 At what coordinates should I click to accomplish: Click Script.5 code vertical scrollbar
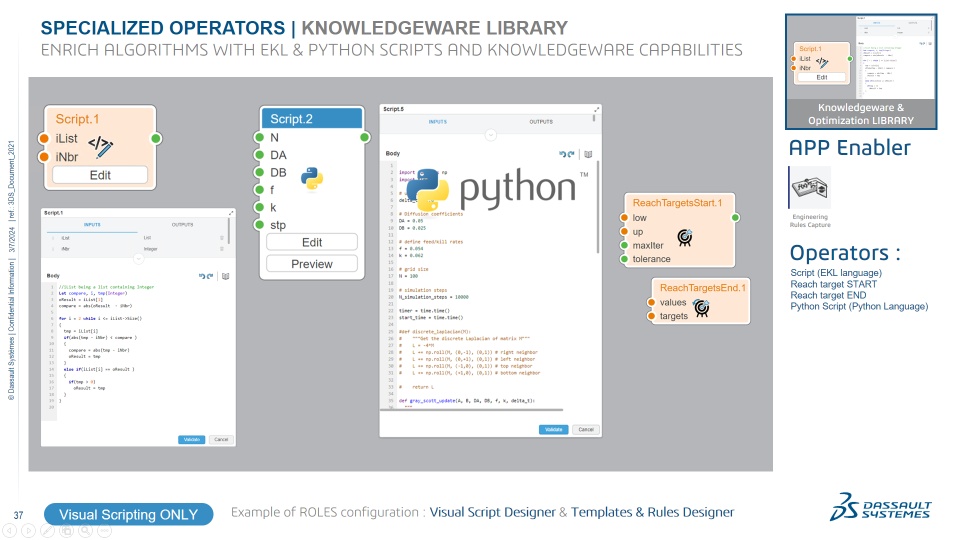[598, 208]
